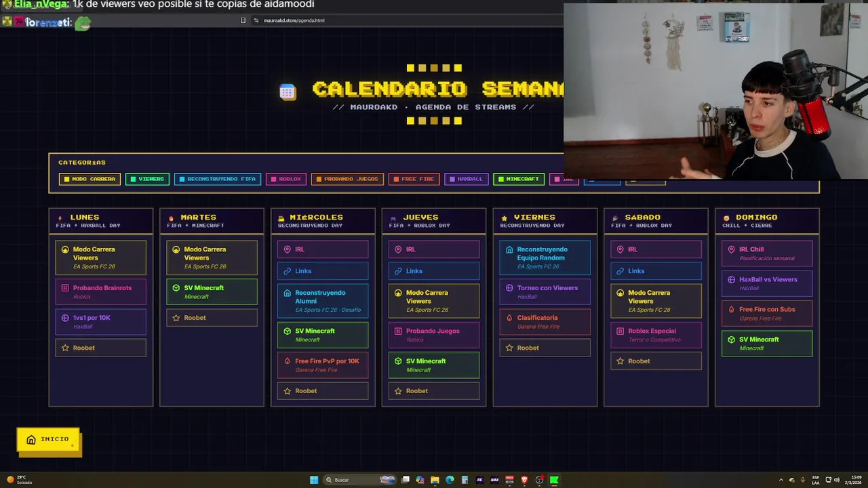Go back with the Inicio button

point(48,440)
